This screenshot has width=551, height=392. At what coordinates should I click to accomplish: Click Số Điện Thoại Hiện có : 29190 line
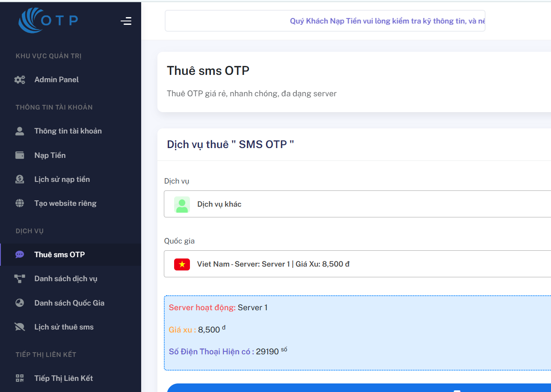[228, 351]
